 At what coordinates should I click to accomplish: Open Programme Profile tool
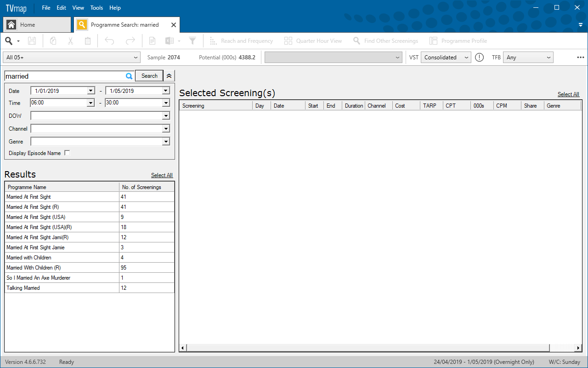coord(458,41)
